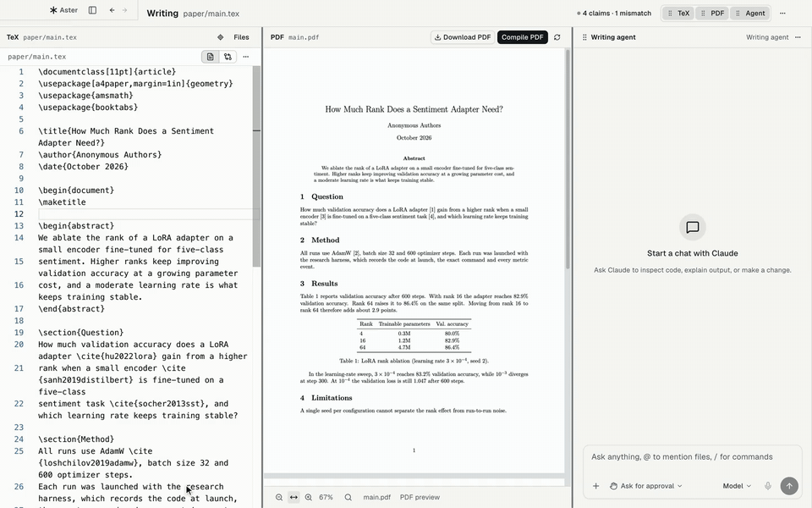Click the 67% zoom level

326,497
